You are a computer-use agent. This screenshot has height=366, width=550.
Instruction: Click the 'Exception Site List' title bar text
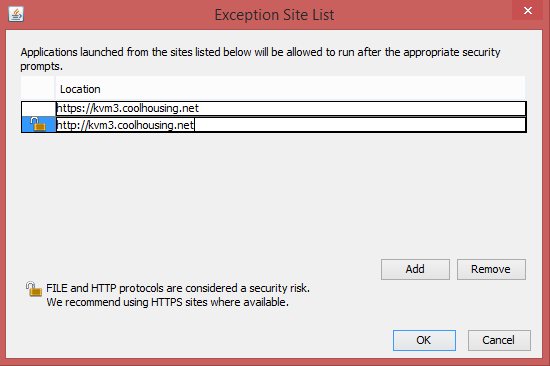(274, 15)
